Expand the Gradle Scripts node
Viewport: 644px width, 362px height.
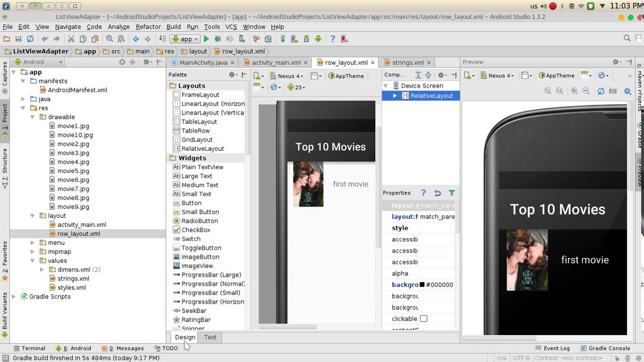pos(14,296)
